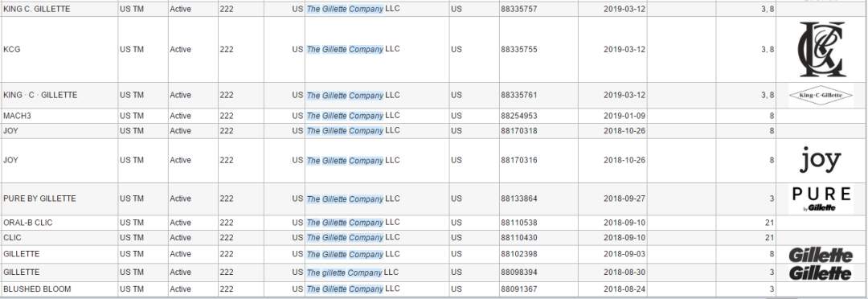Click owner name in the KCG row

353,49
